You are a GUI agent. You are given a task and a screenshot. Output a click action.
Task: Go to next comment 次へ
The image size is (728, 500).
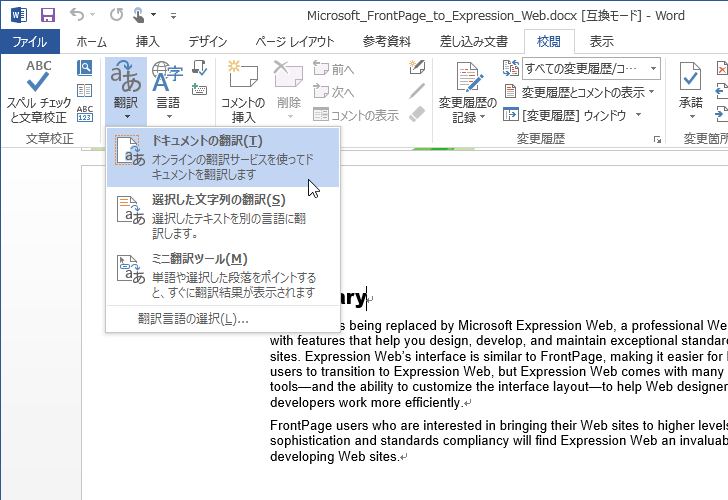click(333, 92)
